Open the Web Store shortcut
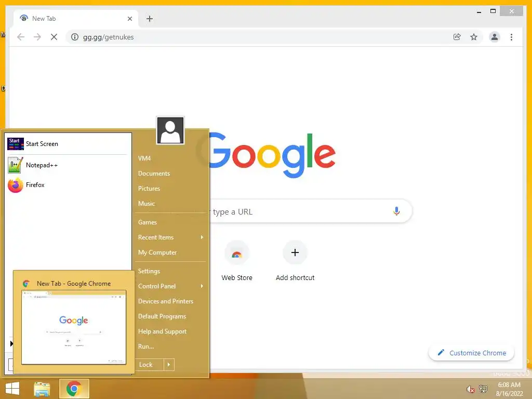The height and width of the screenshot is (399, 532). 237,261
